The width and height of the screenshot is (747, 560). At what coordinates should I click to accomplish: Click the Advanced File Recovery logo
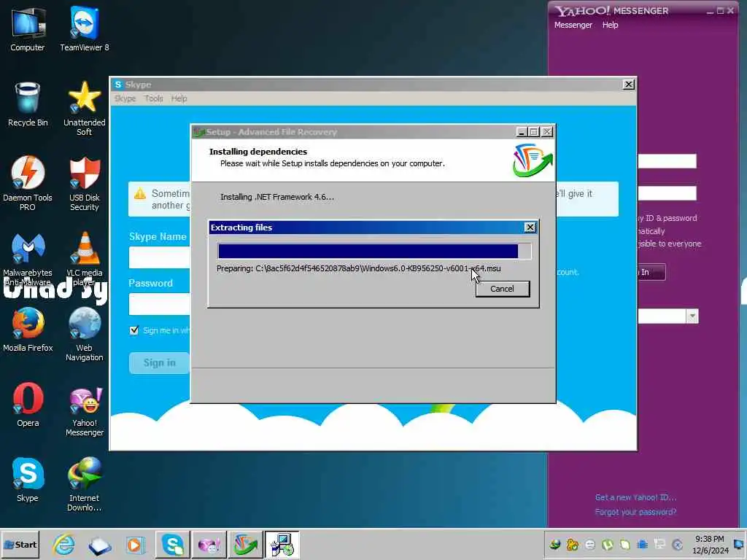point(532,160)
